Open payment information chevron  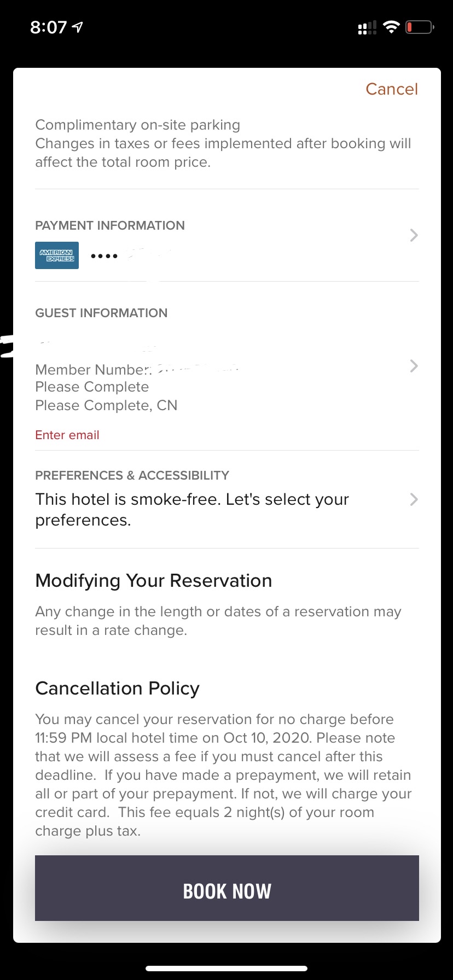pyautogui.click(x=414, y=236)
